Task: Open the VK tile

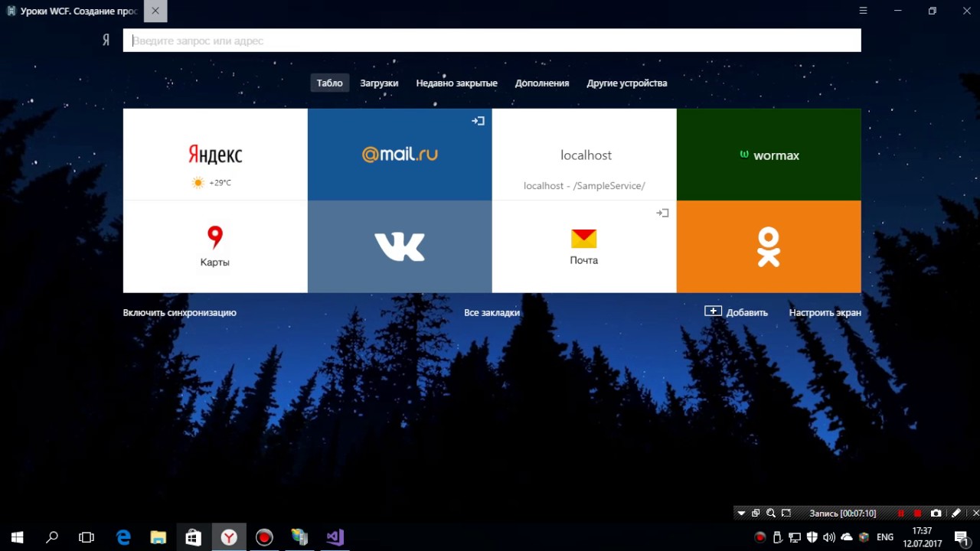Action: tap(400, 246)
